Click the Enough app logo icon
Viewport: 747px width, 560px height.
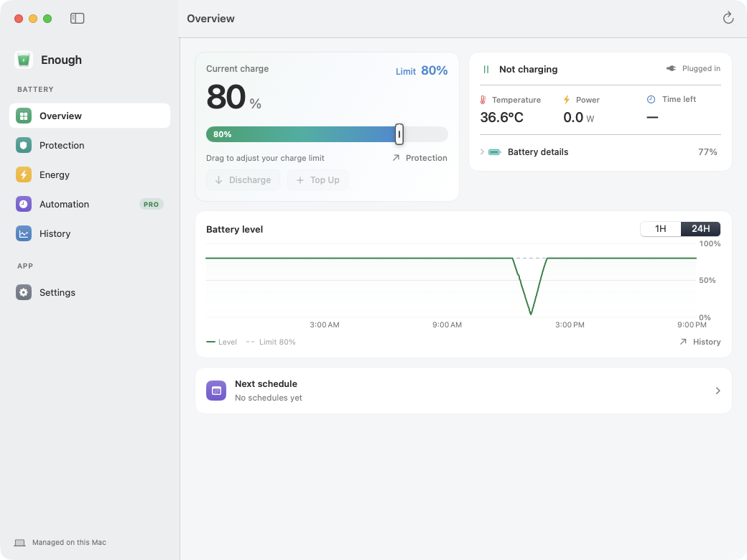(x=23, y=60)
